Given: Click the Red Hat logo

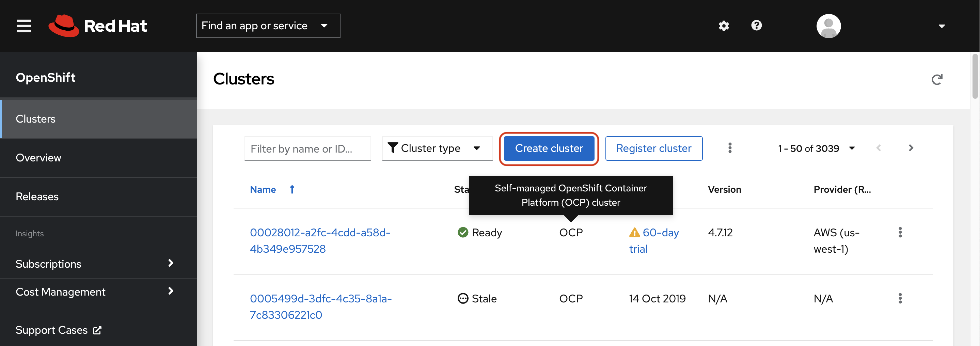Looking at the screenshot, I should point(98,26).
